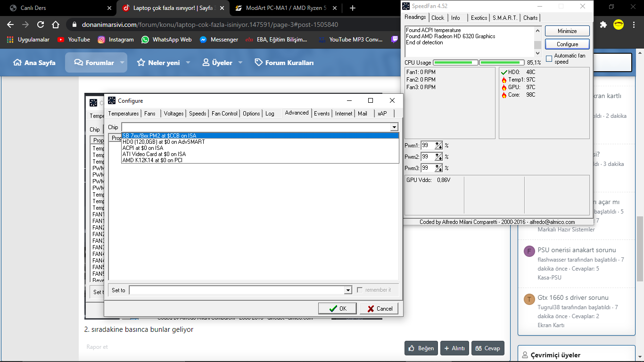Open the Exotics tab in SpeedFan
Viewport: 644px width, 362px height.
(x=479, y=18)
